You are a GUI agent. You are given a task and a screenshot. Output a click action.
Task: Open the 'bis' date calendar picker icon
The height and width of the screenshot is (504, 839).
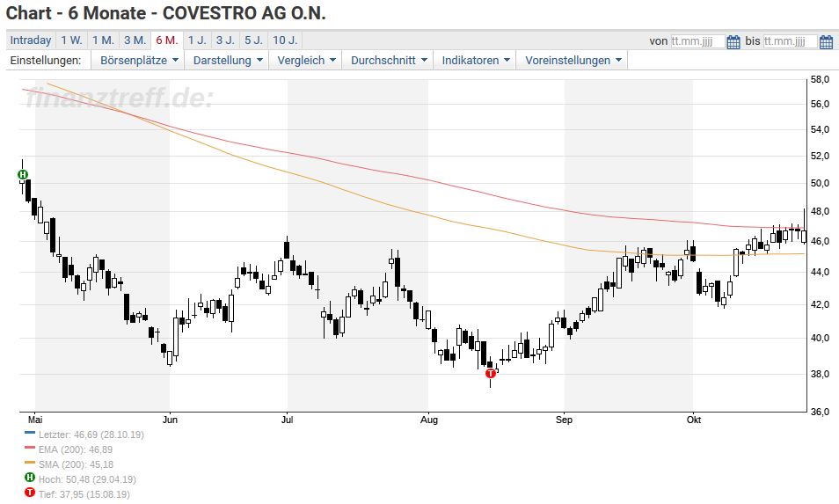point(826,41)
